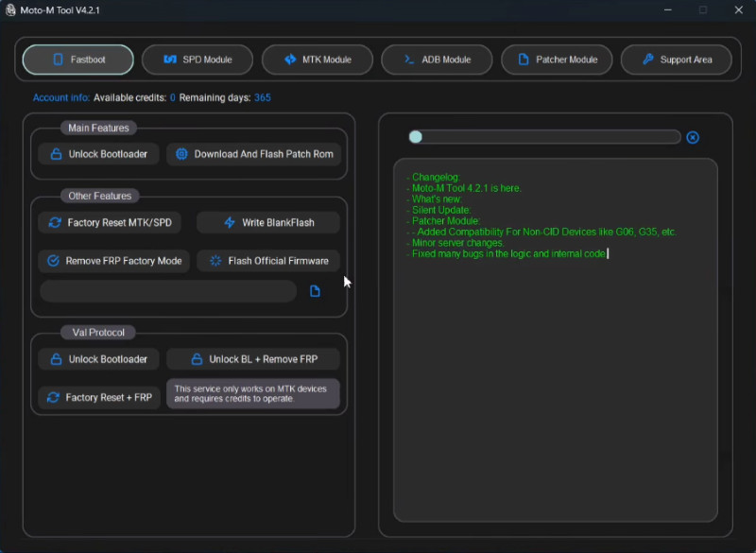Click the chip icon beside Download And Flash
The image size is (756, 553).
click(181, 154)
